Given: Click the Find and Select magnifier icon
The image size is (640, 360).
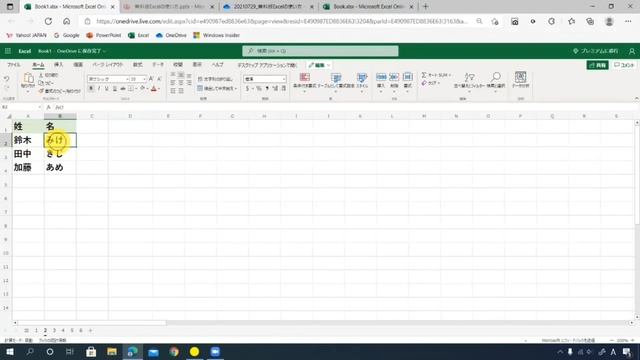Looking at the screenshot, I should [x=496, y=77].
